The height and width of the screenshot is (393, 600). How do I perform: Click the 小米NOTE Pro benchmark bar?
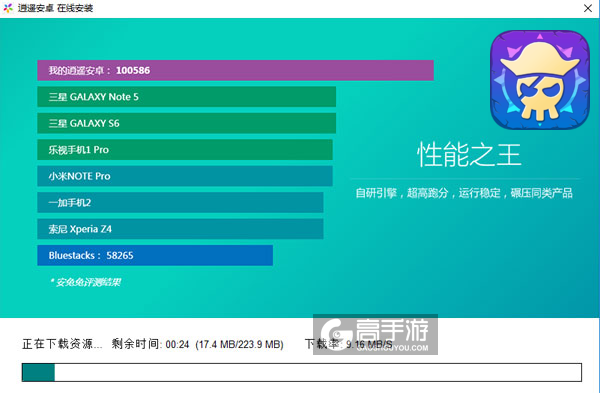tap(185, 176)
